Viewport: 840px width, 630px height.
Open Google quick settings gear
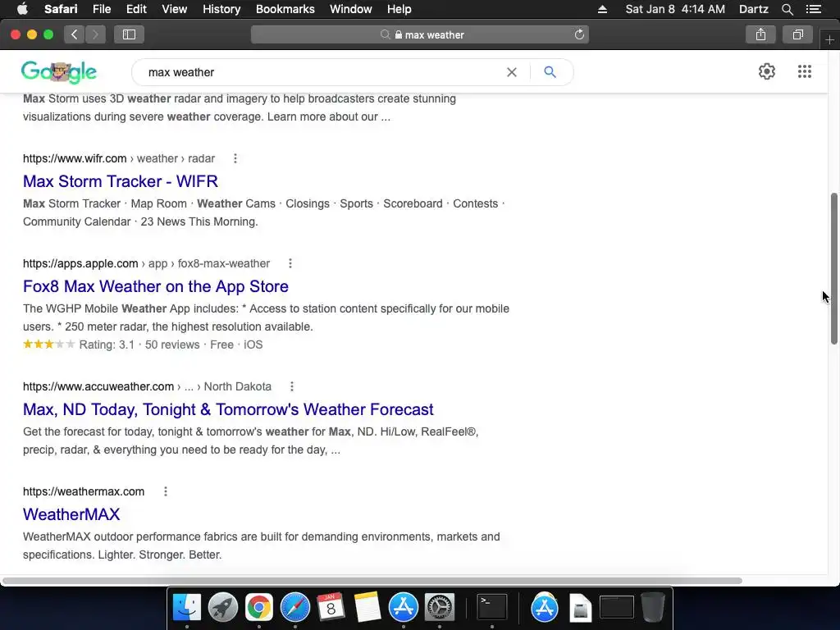pos(767,71)
